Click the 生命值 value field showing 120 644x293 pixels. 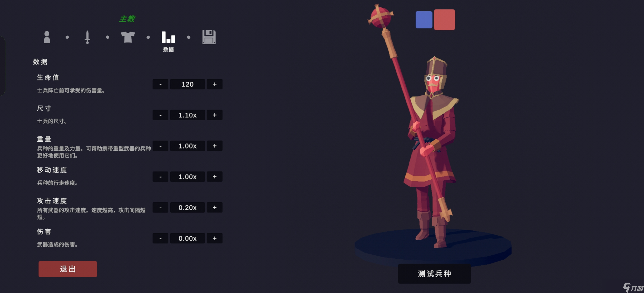point(187,84)
